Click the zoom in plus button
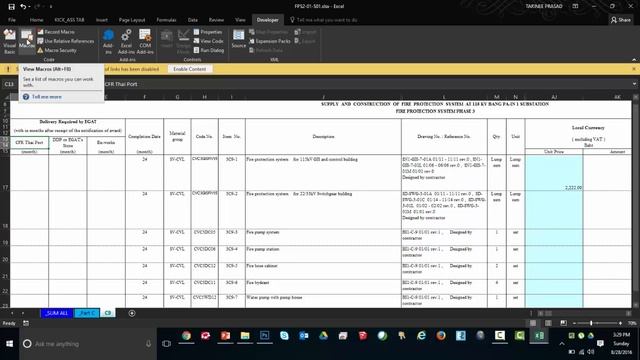Screen dimensions: 640x360 point(620,323)
